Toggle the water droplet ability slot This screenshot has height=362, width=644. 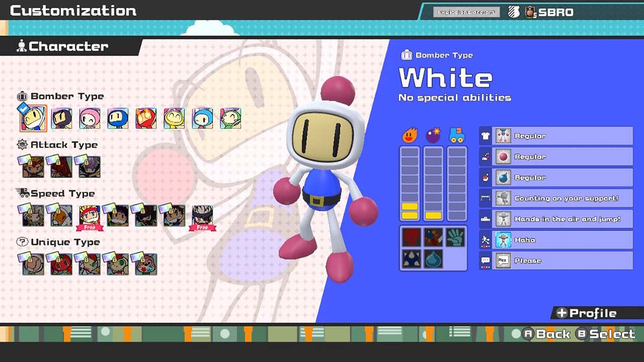(433, 259)
